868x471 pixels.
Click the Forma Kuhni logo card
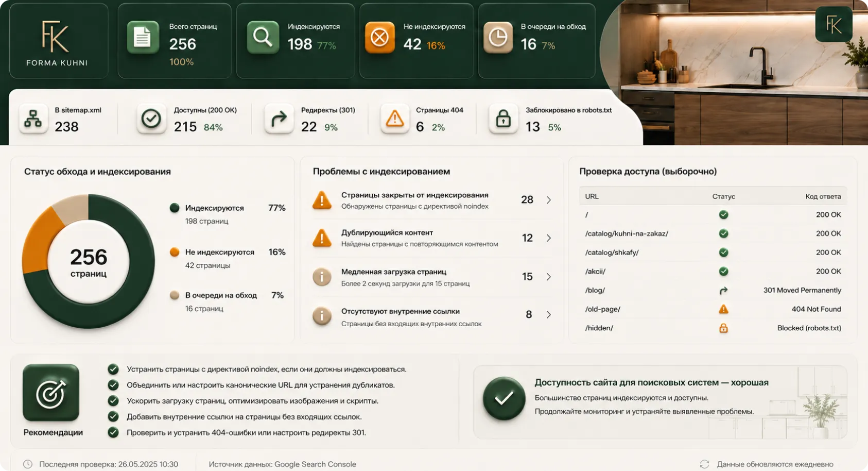(x=59, y=41)
